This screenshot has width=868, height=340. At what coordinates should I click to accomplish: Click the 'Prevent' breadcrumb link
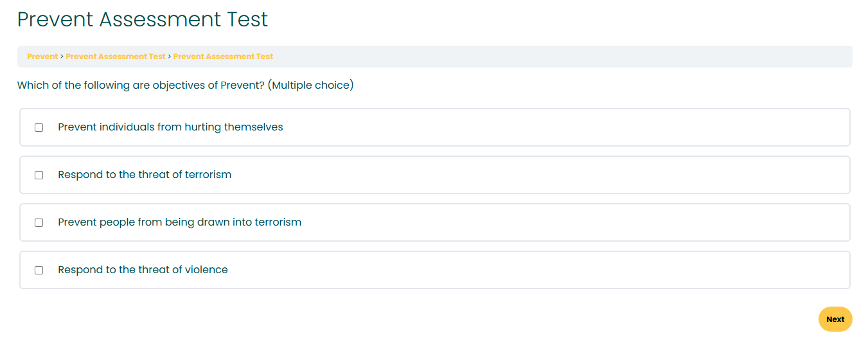pos(42,57)
